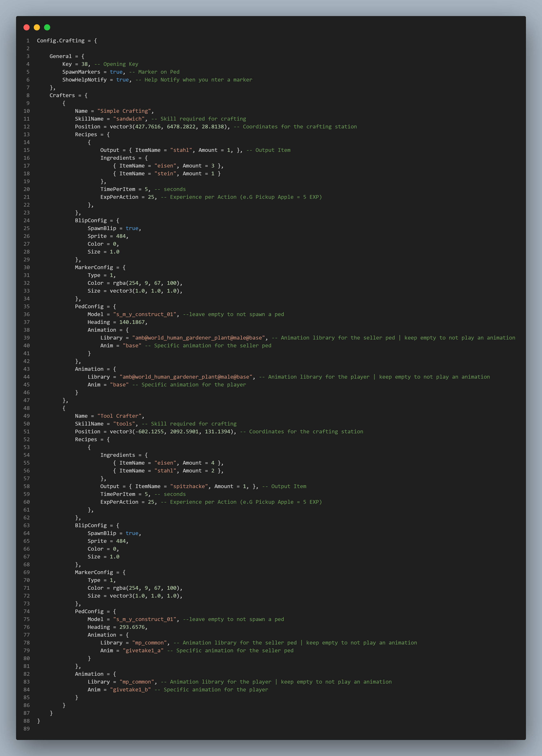Click 'PedConfig' on line 35
542x756 pixels.
tap(89, 306)
